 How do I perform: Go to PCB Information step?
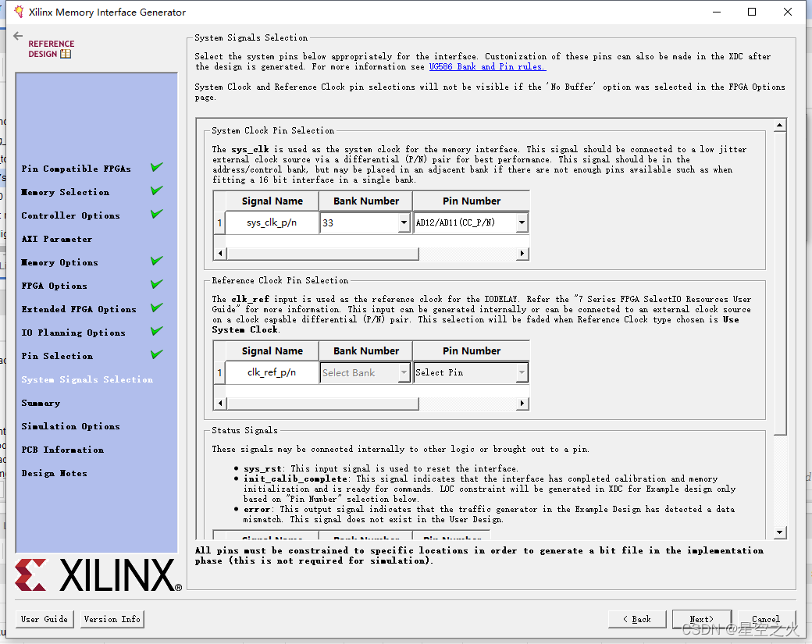pyautogui.click(x=62, y=450)
